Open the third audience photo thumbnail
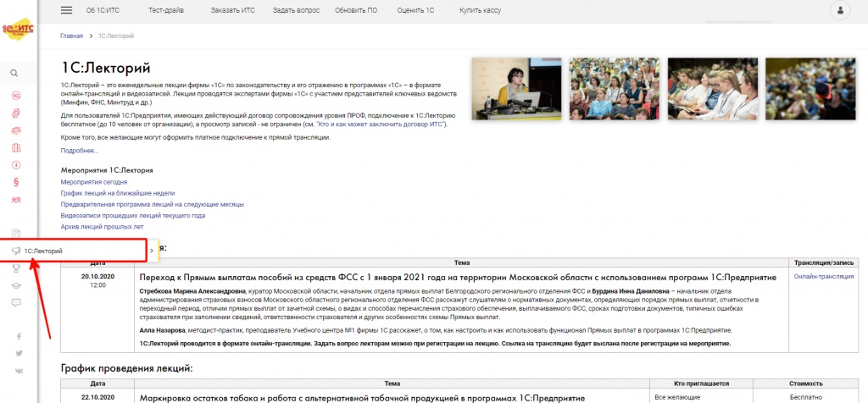This screenshot has width=868, height=403. click(x=712, y=89)
